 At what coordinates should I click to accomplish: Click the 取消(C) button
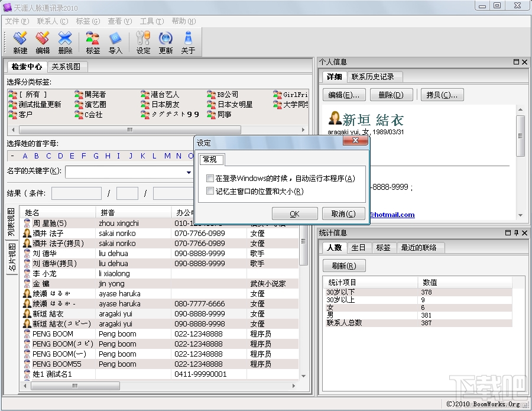(x=343, y=214)
